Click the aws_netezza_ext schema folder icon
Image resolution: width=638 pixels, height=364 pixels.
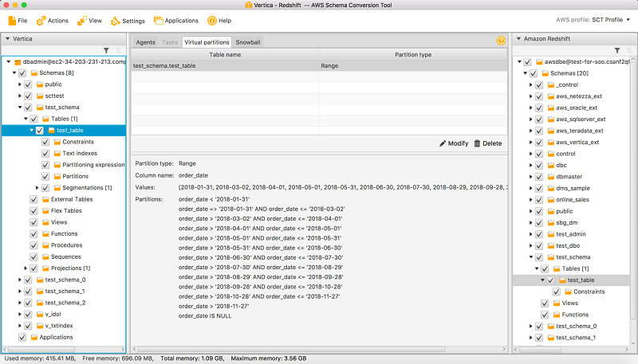(x=551, y=96)
